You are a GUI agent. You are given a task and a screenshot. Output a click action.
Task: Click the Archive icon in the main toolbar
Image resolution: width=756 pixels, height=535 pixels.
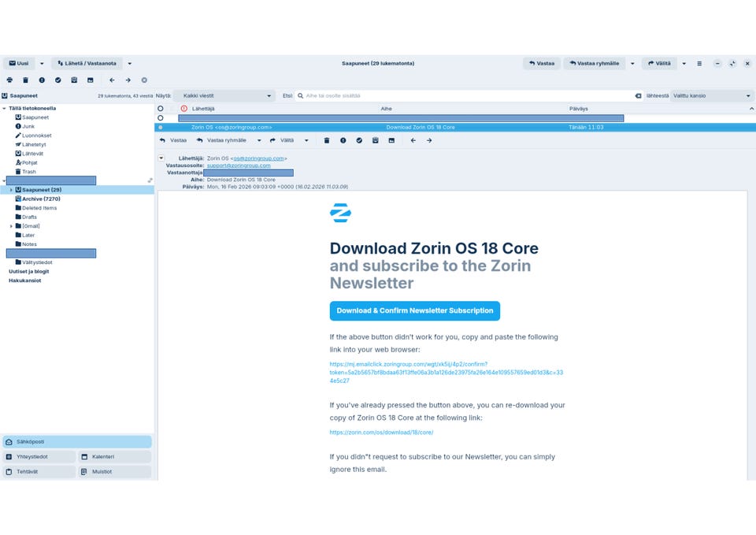[x=74, y=80]
